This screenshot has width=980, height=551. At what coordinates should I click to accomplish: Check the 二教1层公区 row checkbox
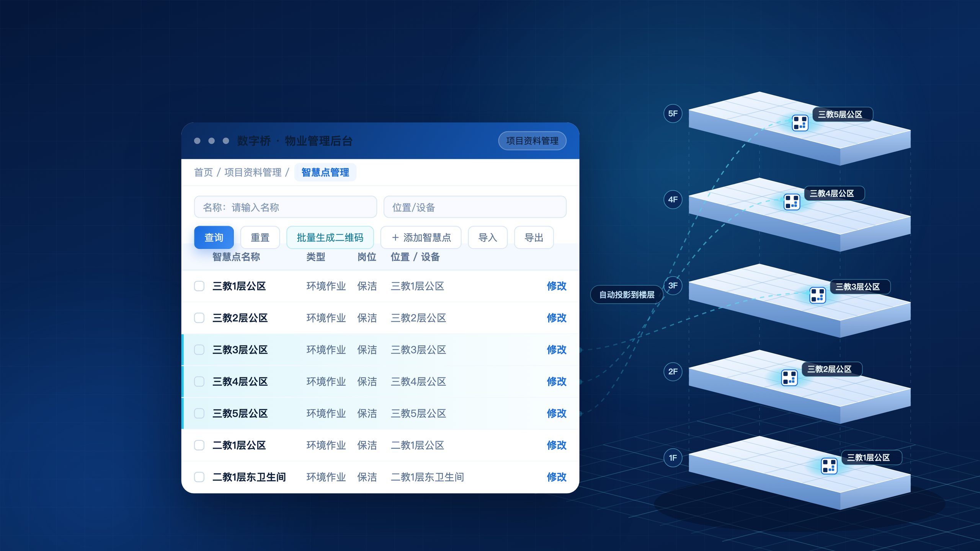pyautogui.click(x=199, y=445)
